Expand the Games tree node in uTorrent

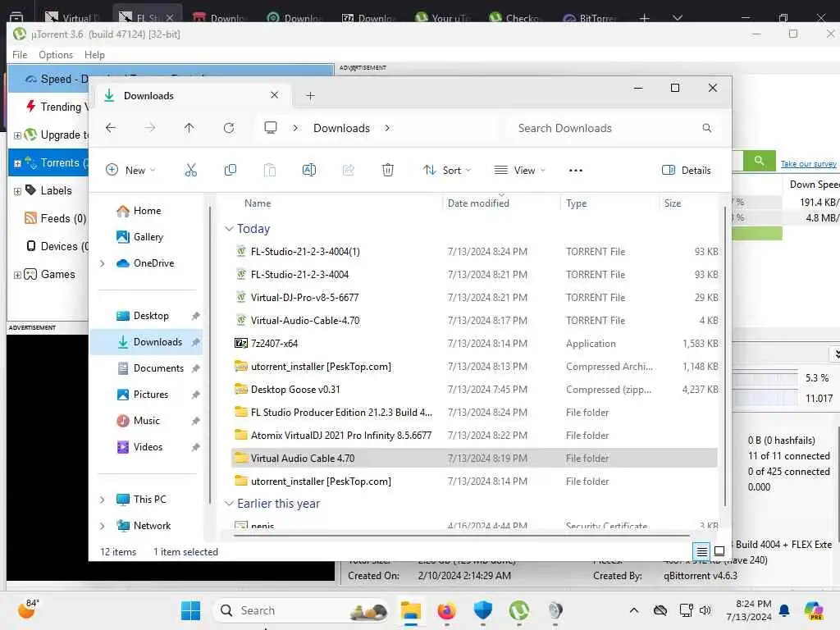click(17, 275)
